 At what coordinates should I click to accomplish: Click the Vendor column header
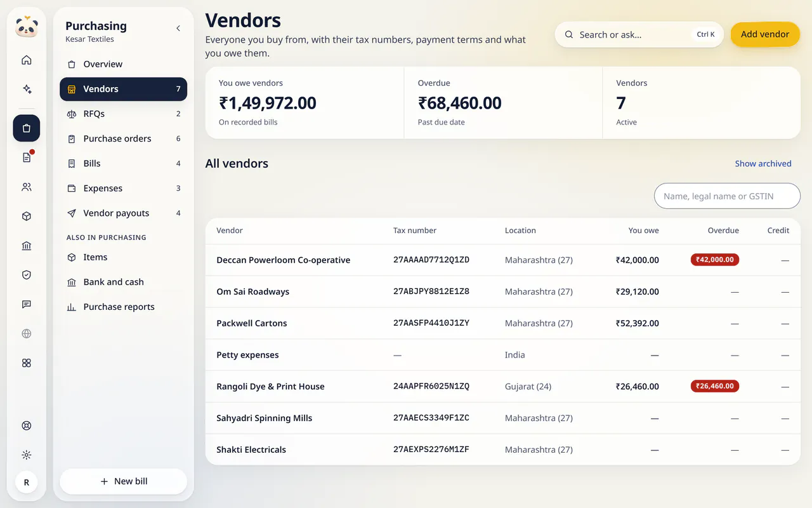pos(230,231)
